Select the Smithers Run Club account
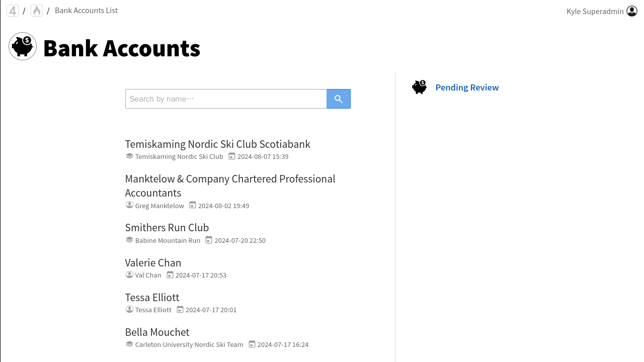This screenshot has width=644, height=362. pyautogui.click(x=167, y=228)
